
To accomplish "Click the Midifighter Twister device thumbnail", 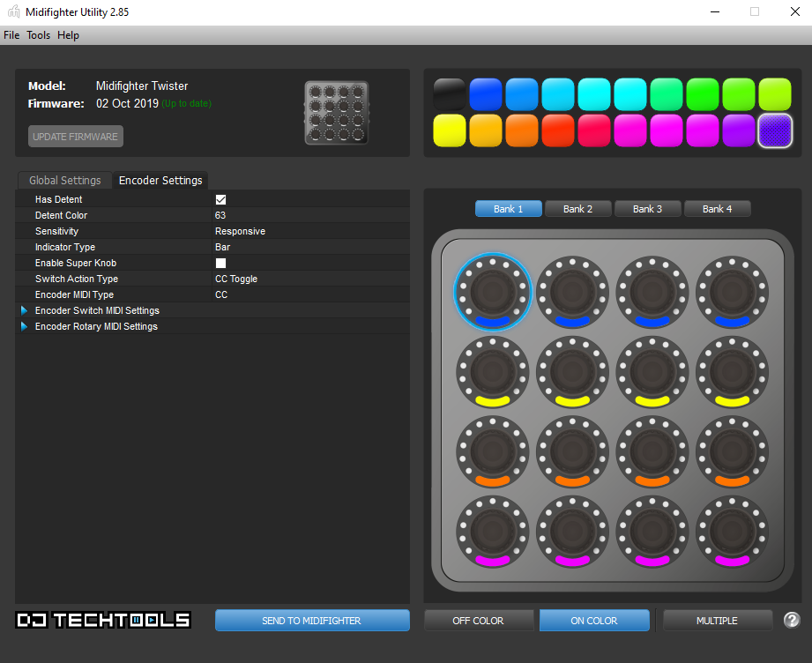I will 337,112.
